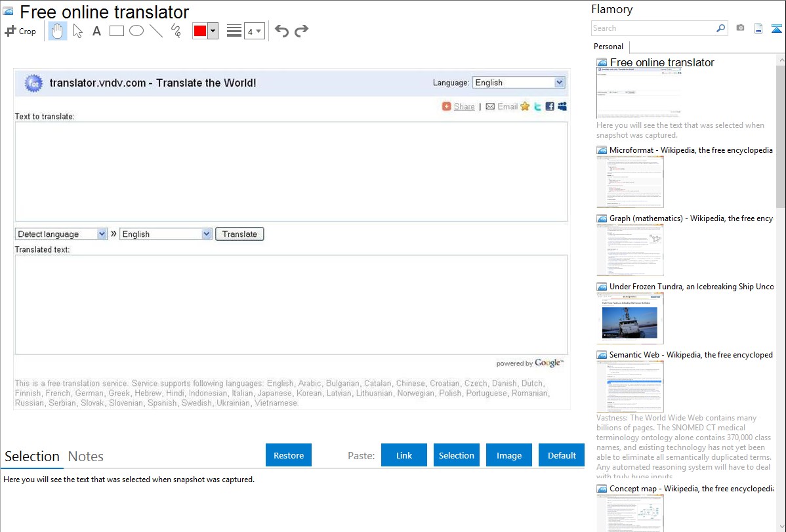
Task: Click the blue tray icon beside page icon
Action: pyautogui.click(x=776, y=28)
